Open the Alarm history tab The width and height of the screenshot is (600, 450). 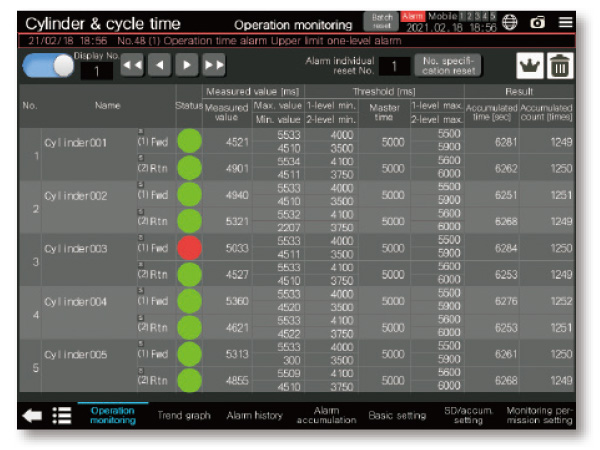click(x=254, y=415)
